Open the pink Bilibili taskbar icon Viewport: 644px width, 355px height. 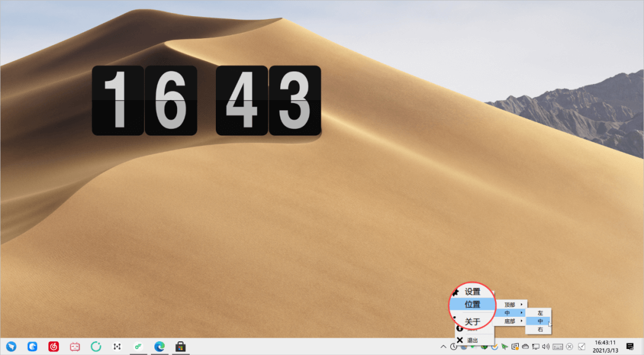[x=75, y=347]
